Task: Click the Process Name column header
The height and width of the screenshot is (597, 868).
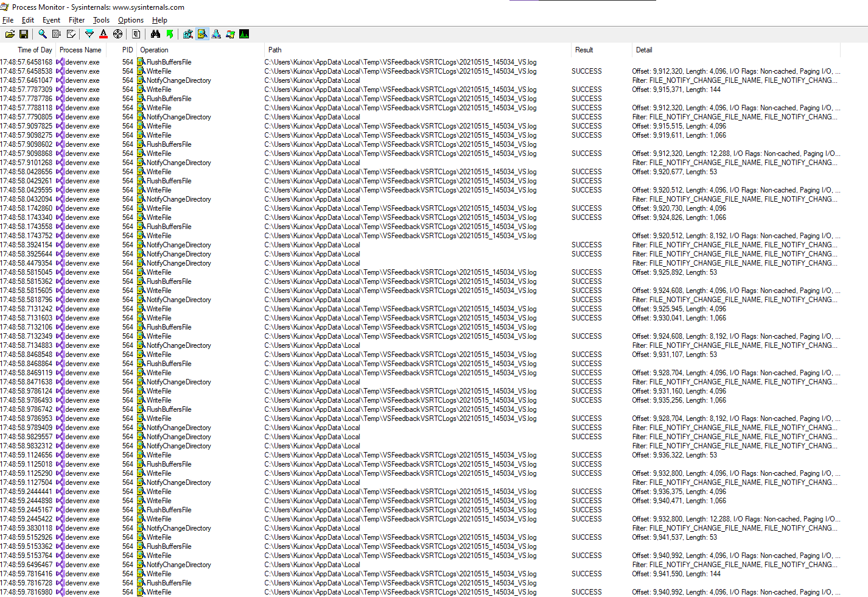Action: [x=80, y=50]
